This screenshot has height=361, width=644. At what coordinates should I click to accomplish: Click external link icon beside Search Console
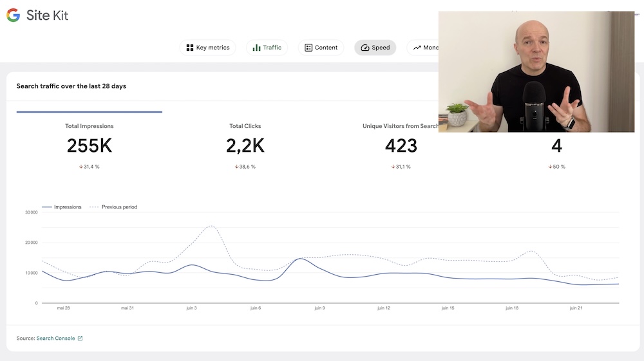coord(80,338)
